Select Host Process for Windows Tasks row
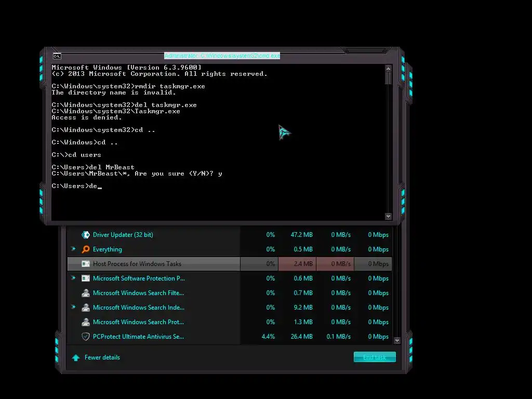Viewport: 532px width, 399px height. [230, 263]
